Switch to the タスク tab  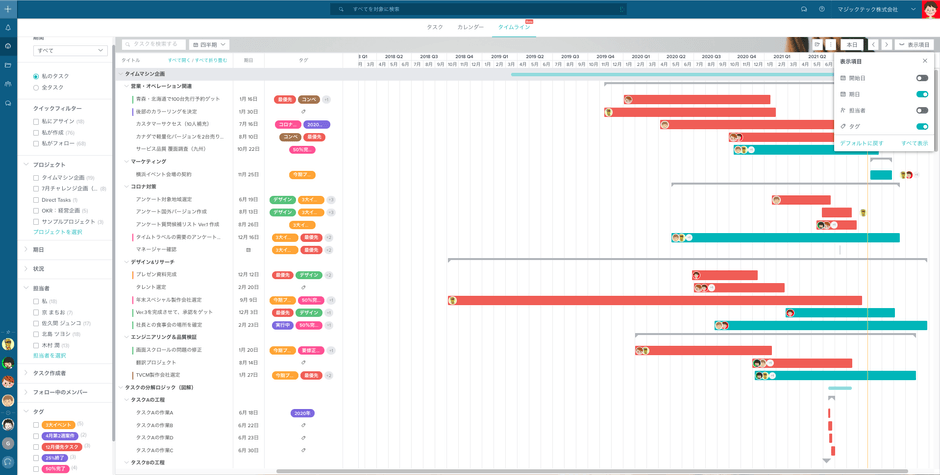[x=434, y=27]
